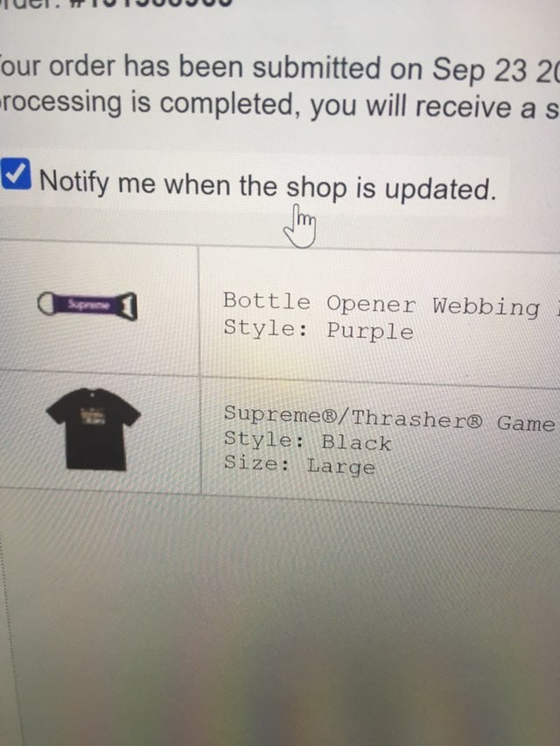The height and width of the screenshot is (746, 560).
Task: Click the Supreme®/Thrasher® Game item name
Action: 389,418
